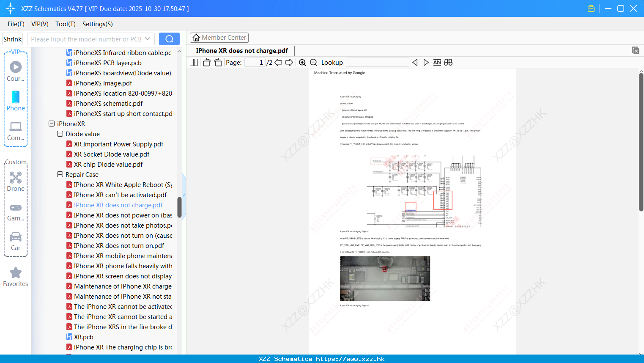
Task: Click the yellow VIP briefcase icon
Action: (x=591, y=8)
